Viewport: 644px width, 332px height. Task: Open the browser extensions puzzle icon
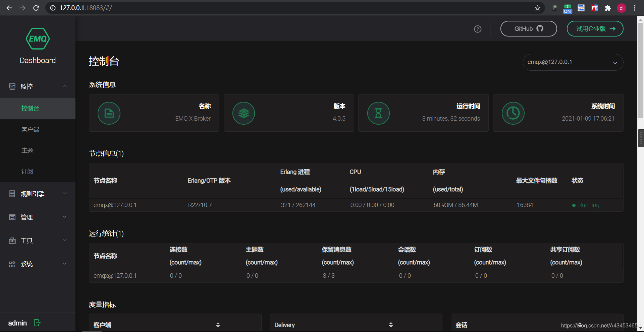point(608,8)
